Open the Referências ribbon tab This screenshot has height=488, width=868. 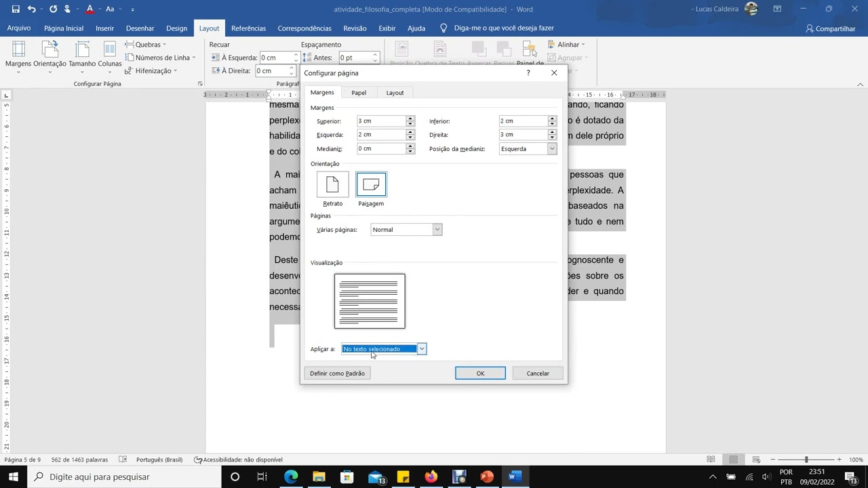point(248,28)
